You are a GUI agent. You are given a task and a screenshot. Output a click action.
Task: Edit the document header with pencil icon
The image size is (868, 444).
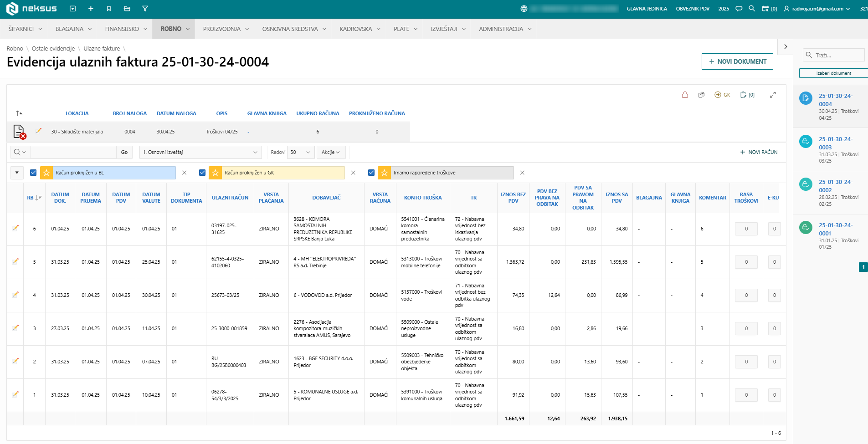click(x=39, y=131)
